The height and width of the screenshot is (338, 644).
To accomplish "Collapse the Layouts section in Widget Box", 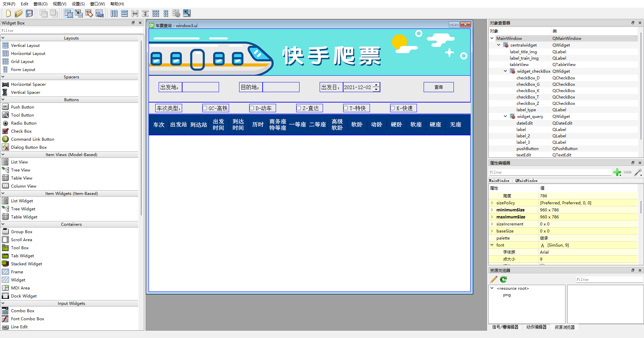I will [x=3, y=38].
